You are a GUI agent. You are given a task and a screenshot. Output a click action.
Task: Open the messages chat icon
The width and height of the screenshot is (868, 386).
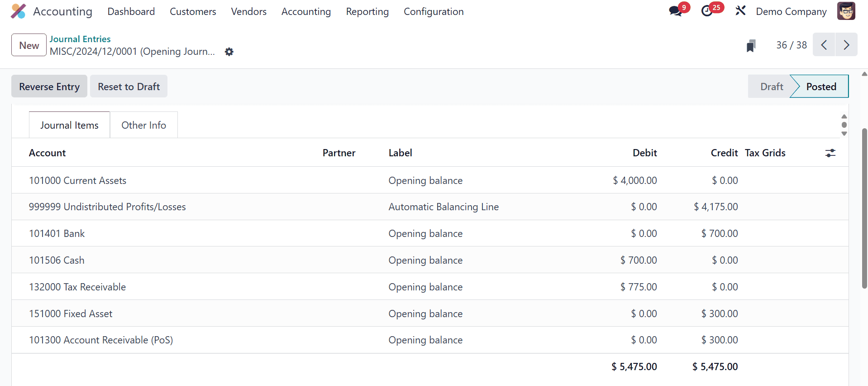pyautogui.click(x=676, y=11)
